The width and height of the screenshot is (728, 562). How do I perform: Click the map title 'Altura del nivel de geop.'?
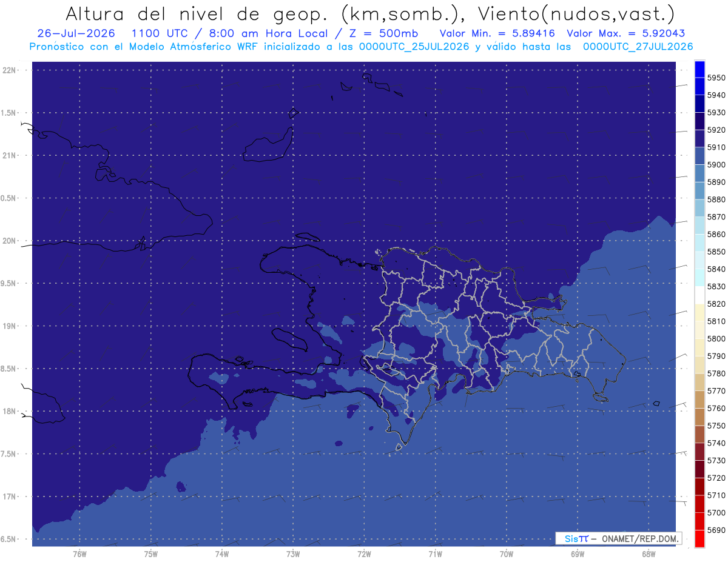(x=197, y=13)
